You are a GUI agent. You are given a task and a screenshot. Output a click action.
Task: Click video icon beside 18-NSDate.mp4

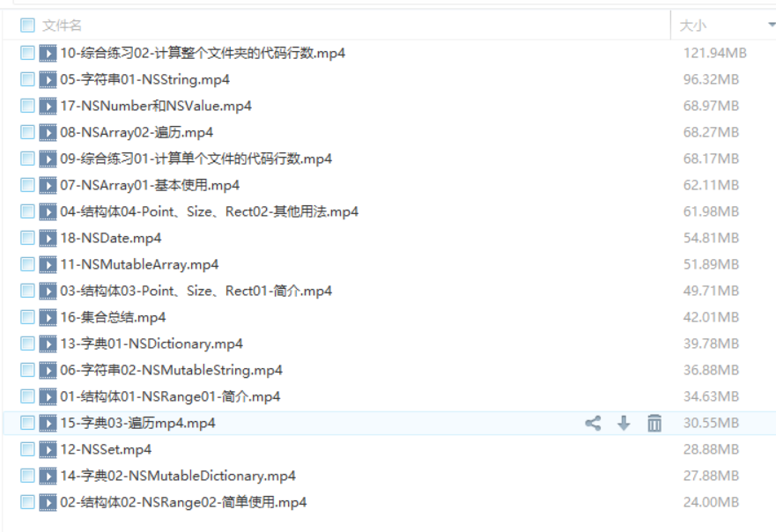click(48, 239)
